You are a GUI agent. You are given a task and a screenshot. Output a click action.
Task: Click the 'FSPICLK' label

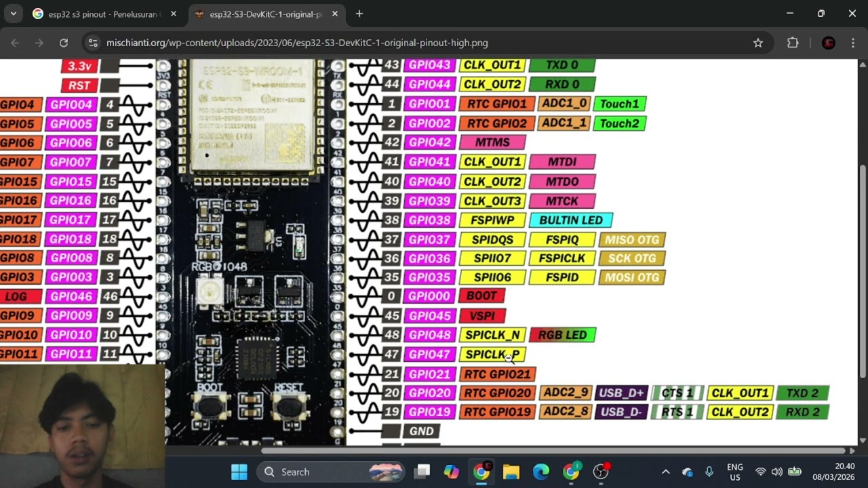[x=562, y=258]
